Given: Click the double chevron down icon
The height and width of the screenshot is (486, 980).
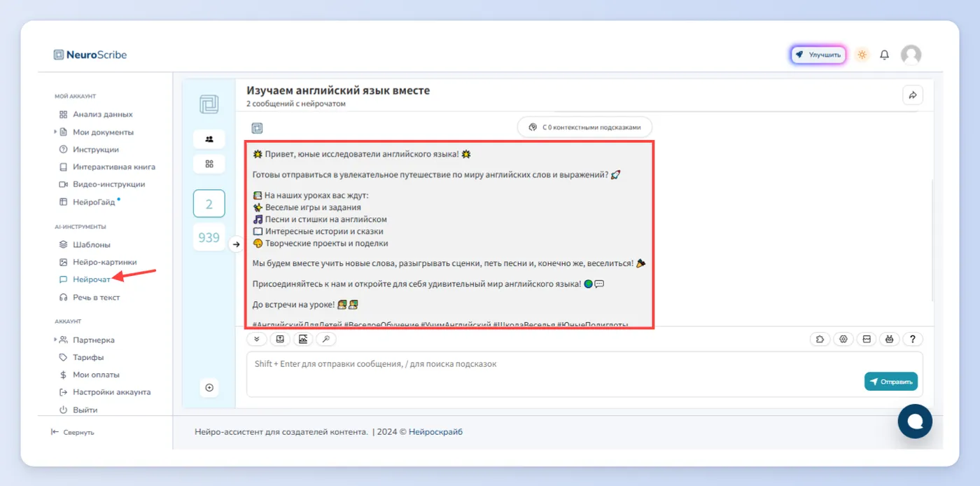Looking at the screenshot, I should pyautogui.click(x=256, y=339).
